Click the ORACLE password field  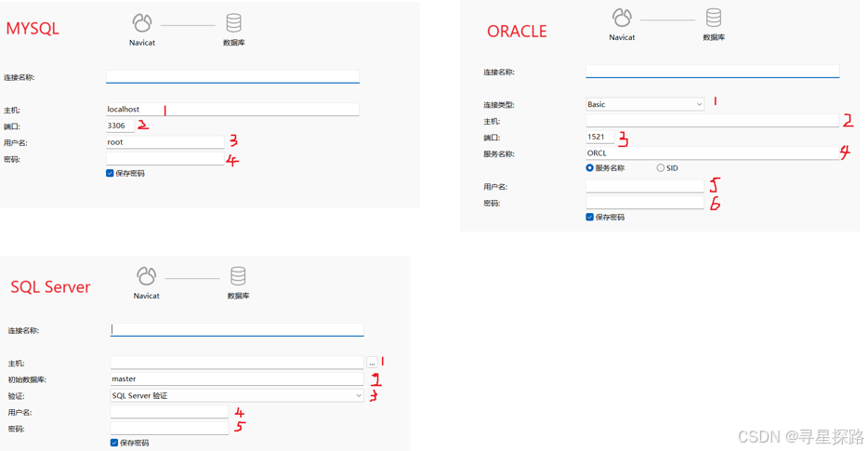(x=645, y=203)
